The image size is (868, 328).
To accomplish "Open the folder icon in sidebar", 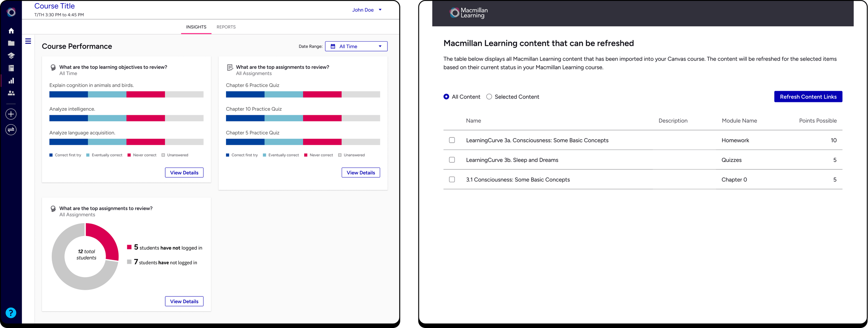I will pyautogui.click(x=11, y=43).
